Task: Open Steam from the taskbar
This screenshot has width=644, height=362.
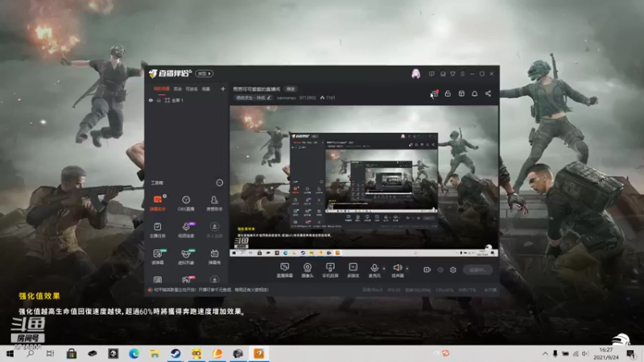Action: (x=175, y=353)
